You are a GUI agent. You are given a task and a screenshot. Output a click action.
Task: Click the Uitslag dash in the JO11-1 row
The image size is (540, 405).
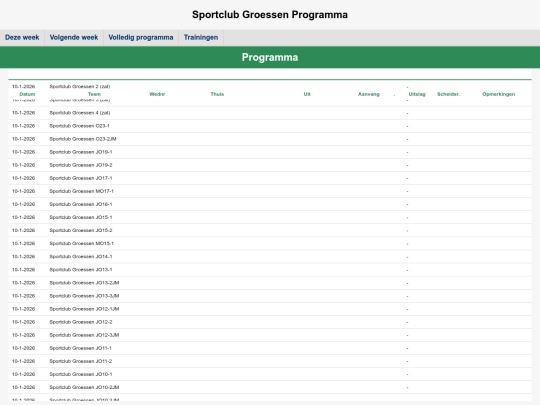[407, 349]
